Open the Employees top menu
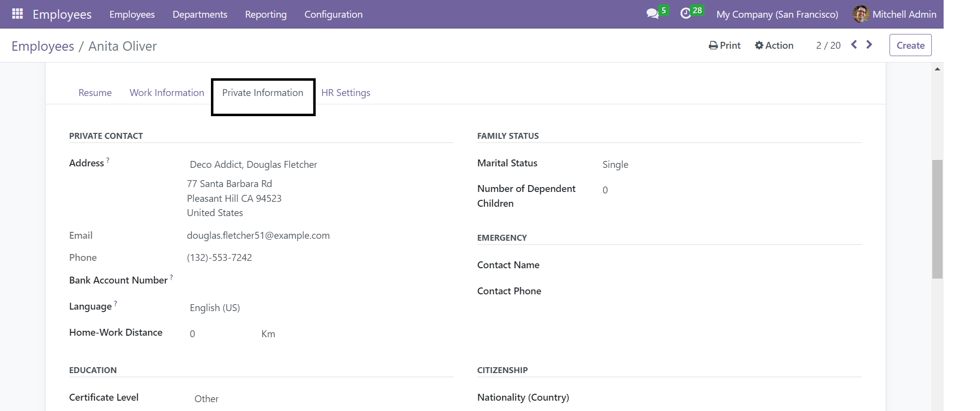Viewport: 980px width, 411px height. (x=132, y=14)
